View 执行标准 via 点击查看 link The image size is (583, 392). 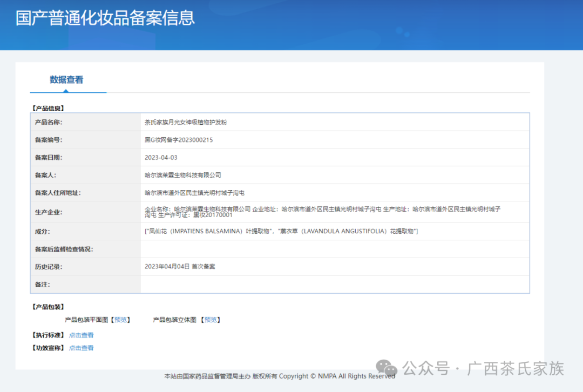[x=81, y=335]
